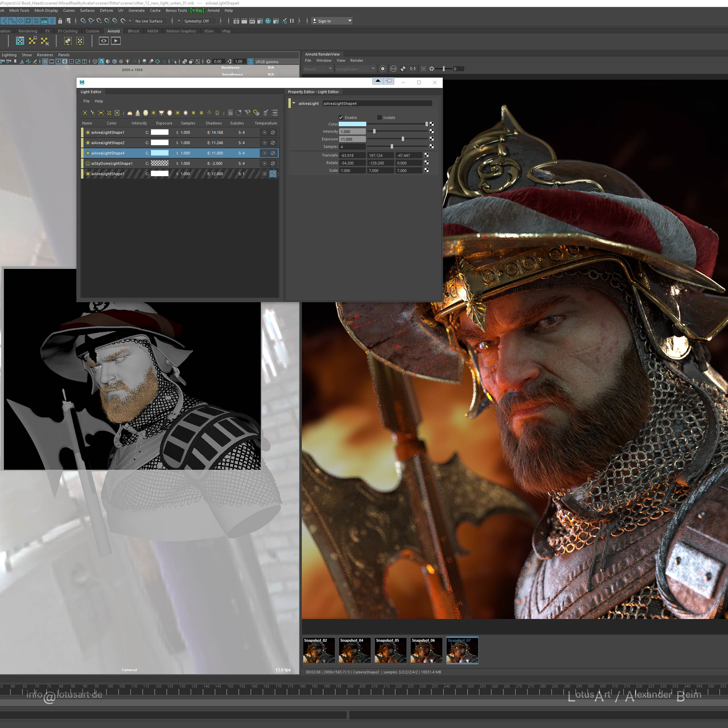Click the Light Editor Help menu

pyautogui.click(x=99, y=101)
